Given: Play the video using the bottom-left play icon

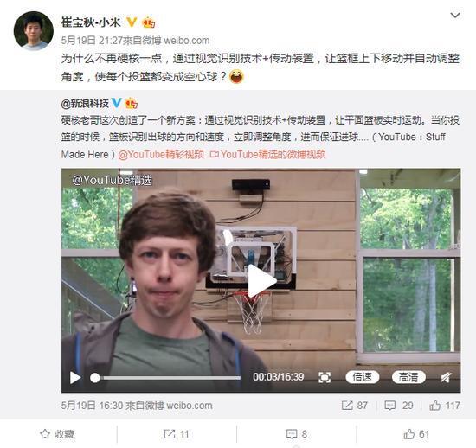Looking at the screenshot, I should 75,378.
